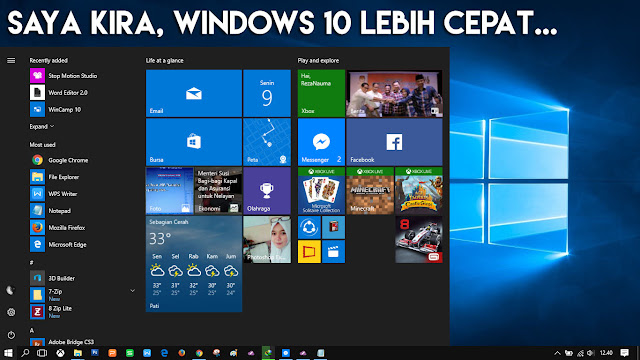Open the Messenger tile
Screen dimensions: 640x360
coord(321,142)
